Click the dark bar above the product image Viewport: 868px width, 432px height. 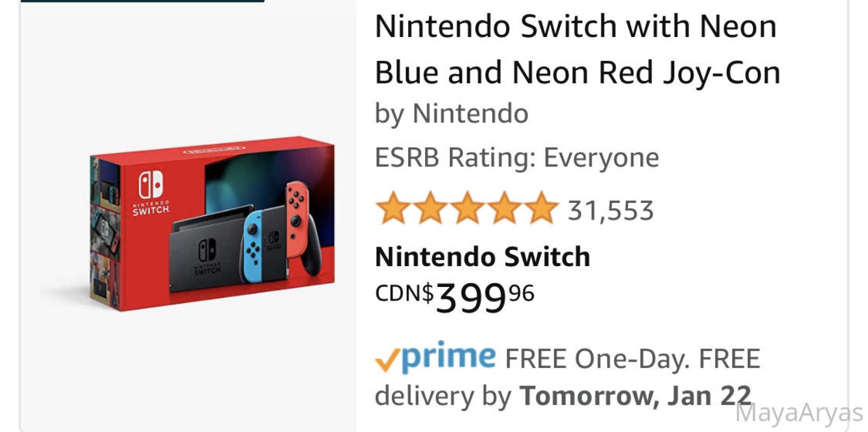(x=142, y=1)
